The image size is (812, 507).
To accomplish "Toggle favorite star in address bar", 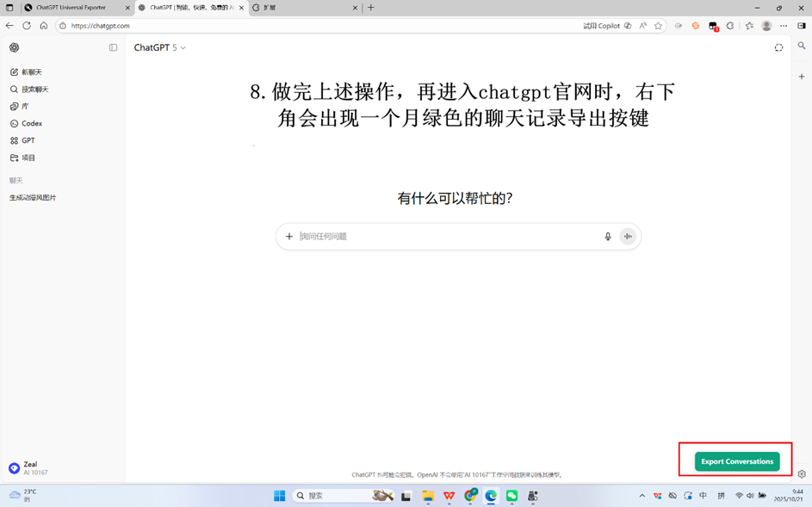I will (x=658, y=26).
